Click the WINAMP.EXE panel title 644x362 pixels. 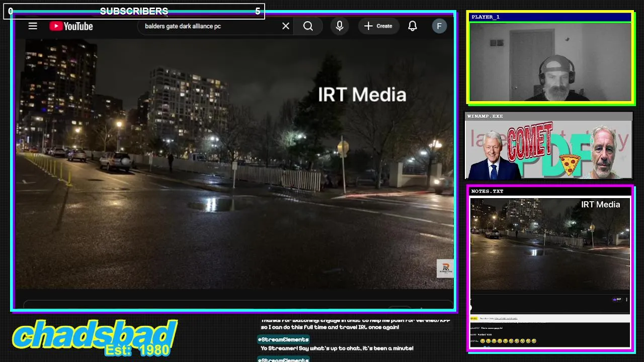[485, 116]
